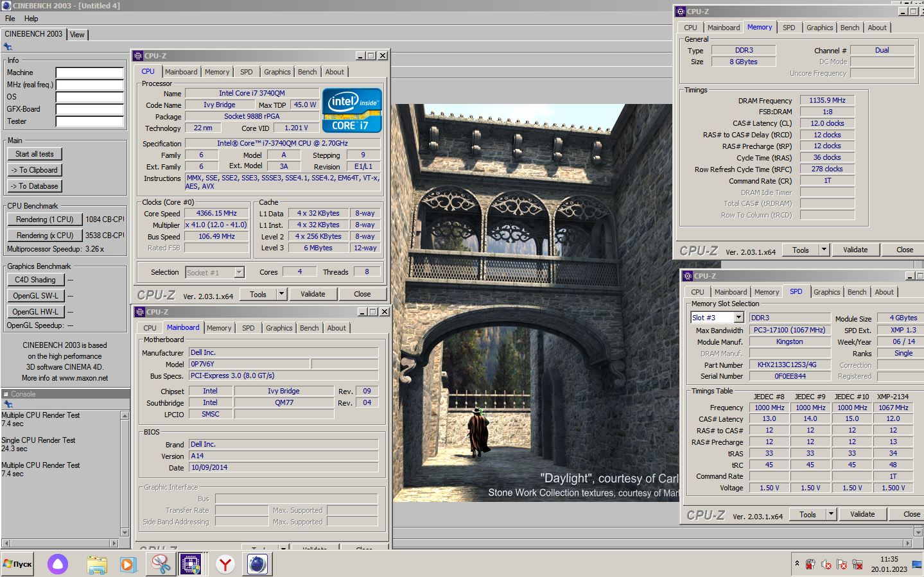This screenshot has height=577, width=924.
Task: Open the Slot #3 memory slot dropdown
Action: [738, 318]
